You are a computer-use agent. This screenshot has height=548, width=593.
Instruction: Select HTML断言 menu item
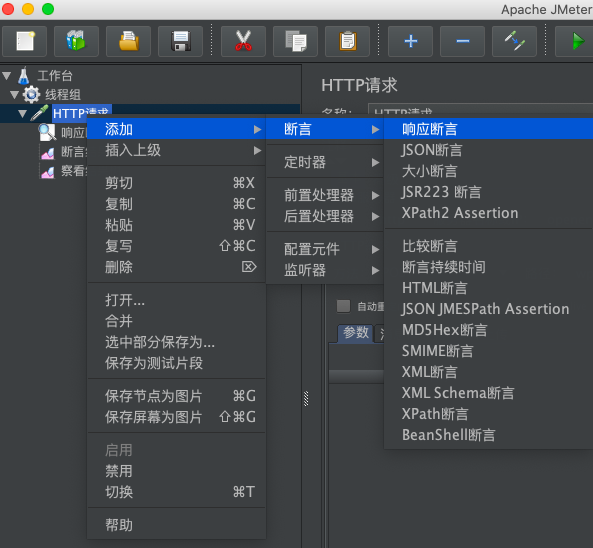(489, 288)
